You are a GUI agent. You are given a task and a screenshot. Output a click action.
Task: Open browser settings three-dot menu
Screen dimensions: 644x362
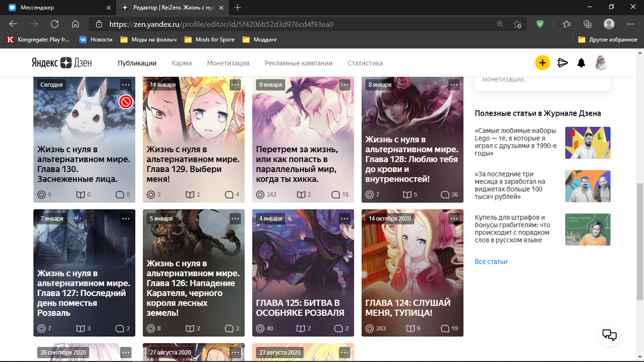click(x=630, y=24)
